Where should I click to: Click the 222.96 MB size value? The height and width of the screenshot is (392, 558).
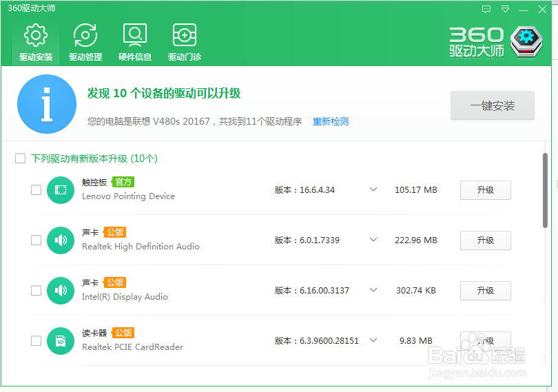point(415,240)
